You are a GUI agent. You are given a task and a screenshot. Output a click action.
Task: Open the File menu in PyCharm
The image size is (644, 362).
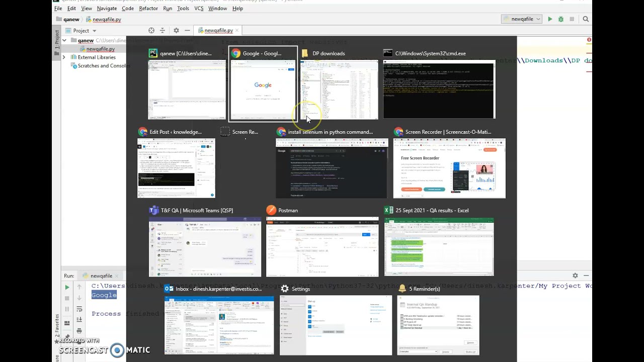pos(58,9)
